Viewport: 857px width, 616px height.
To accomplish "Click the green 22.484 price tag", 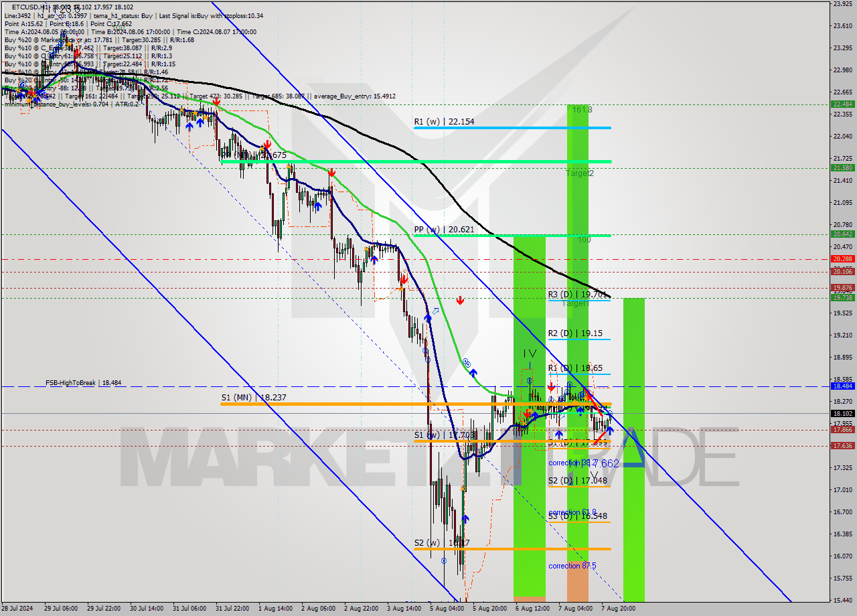I will coord(842,104).
